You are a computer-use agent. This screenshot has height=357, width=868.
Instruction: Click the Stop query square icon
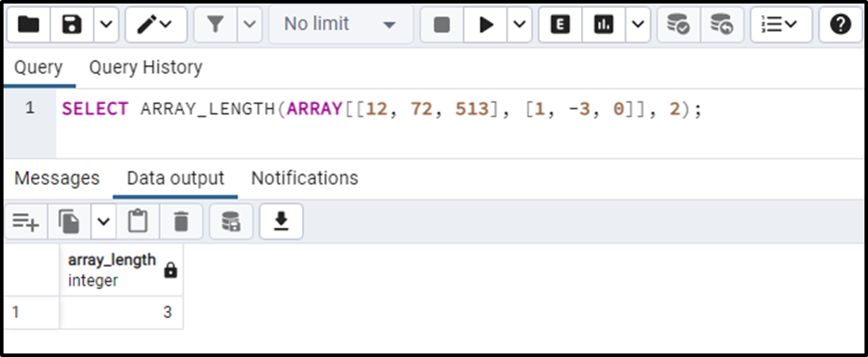[x=442, y=25]
